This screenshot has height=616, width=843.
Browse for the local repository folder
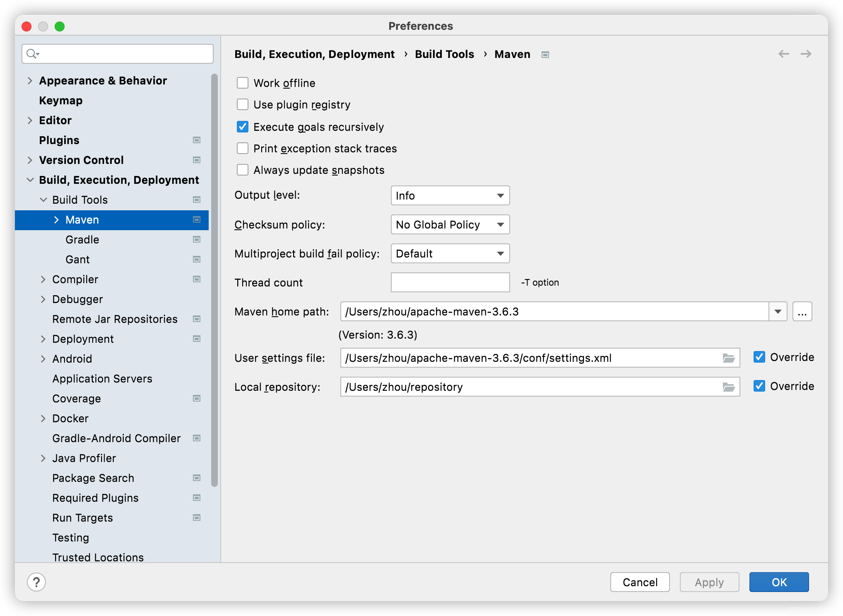click(729, 387)
